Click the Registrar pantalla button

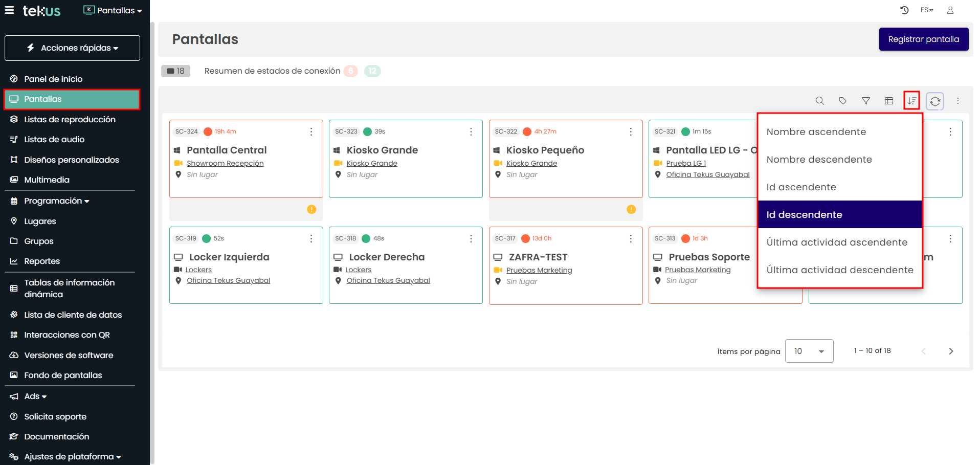[x=923, y=39]
